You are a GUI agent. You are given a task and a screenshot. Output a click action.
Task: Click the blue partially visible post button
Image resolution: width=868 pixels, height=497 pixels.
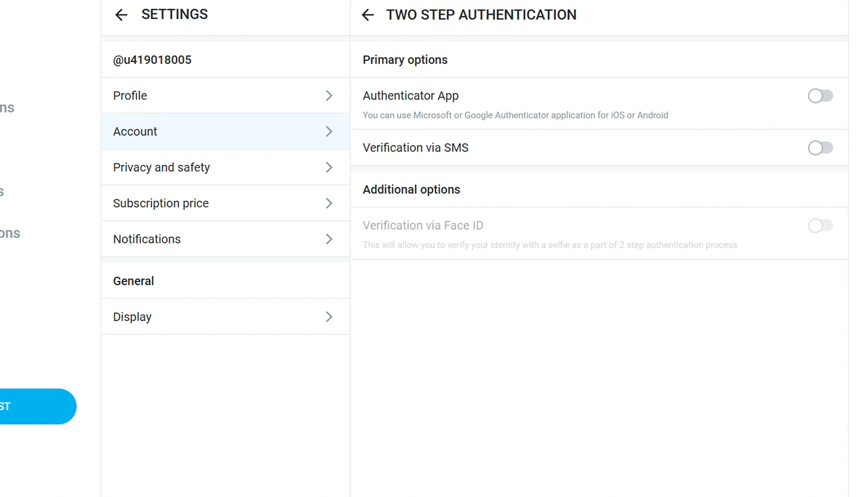click(38, 407)
